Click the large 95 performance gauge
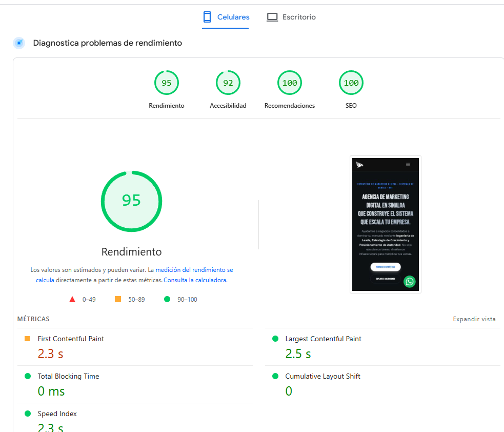504x432 pixels. click(131, 201)
